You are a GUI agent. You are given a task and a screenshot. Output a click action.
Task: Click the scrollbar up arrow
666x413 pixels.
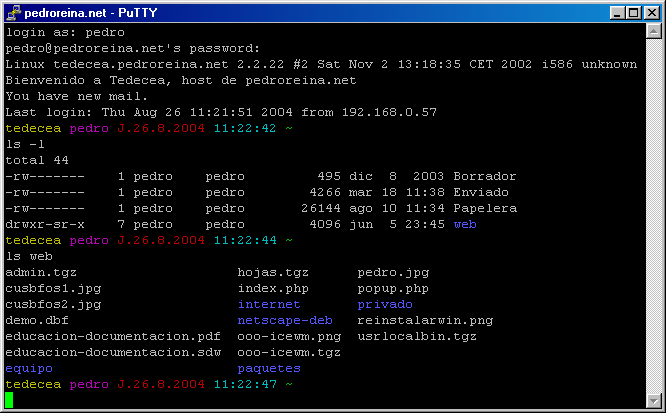(652, 33)
